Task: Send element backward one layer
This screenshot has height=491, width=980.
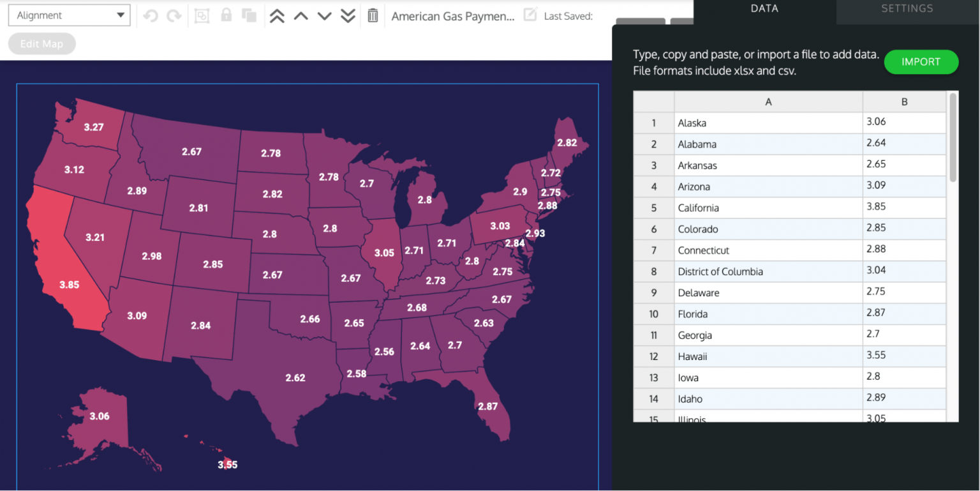Action: tap(324, 15)
